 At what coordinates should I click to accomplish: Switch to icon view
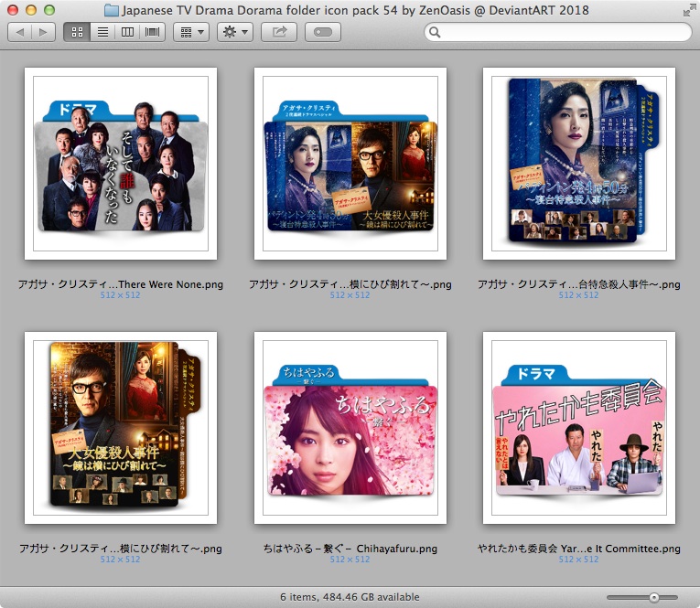click(77, 32)
